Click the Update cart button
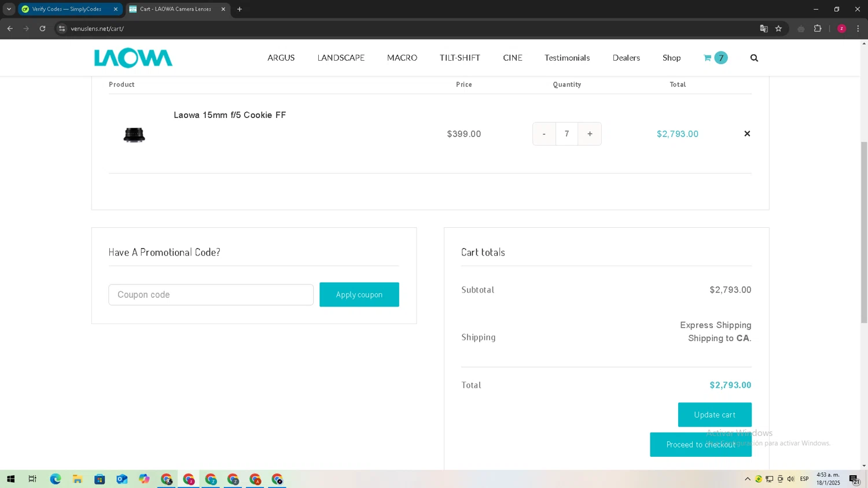This screenshot has width=868, height=488. (715, 415)
